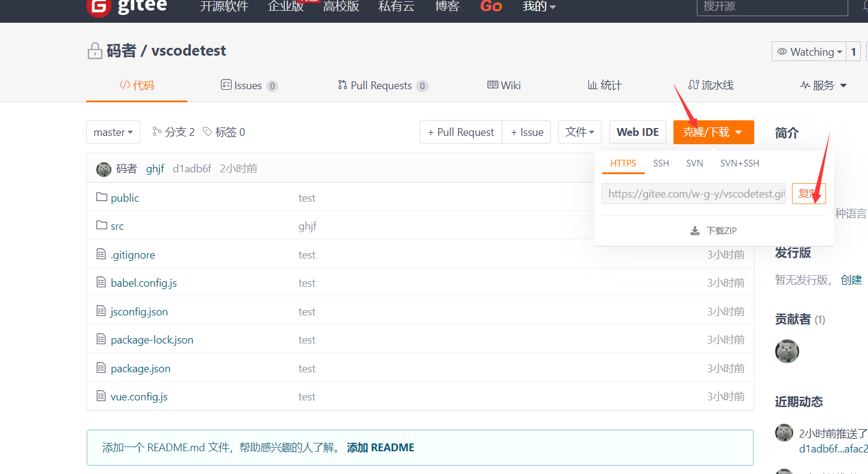Image resolution: width=868 pixels, height=474 pixels.
Task: Click the vue.config.js file icon
Action: (101, 396)
